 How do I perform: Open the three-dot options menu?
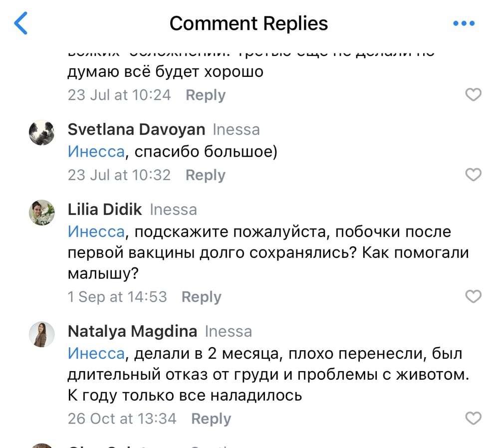(x=463, y=23)
